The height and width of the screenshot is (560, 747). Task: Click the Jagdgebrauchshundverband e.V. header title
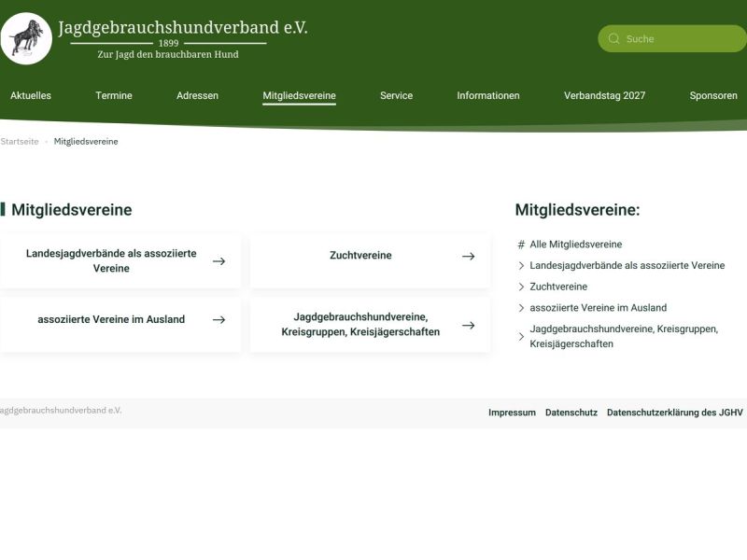coord(183,28)
